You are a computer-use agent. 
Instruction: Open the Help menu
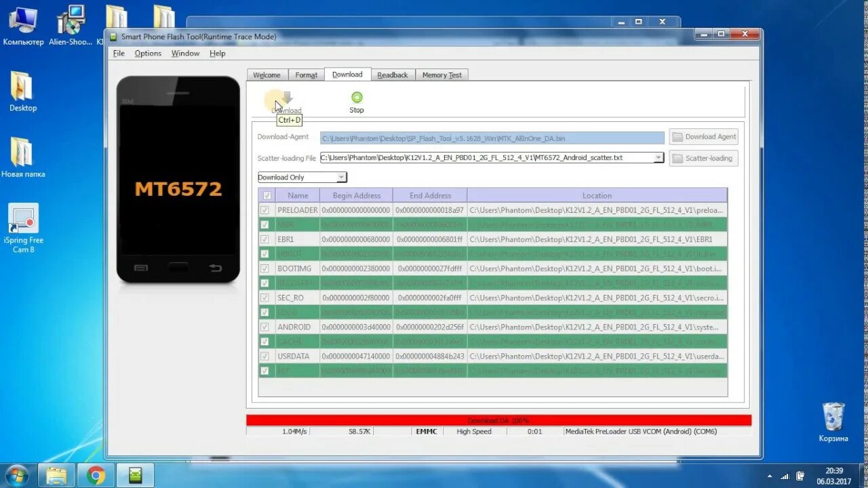(217, 54)
